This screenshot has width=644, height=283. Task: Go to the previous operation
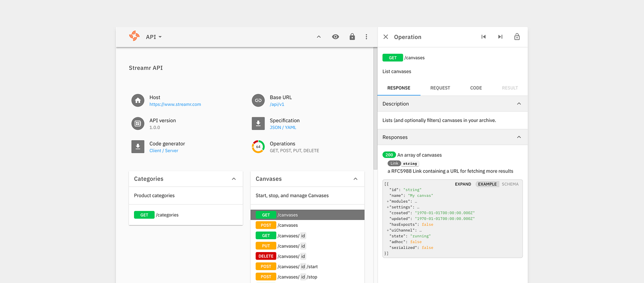(x=483, y=37)
